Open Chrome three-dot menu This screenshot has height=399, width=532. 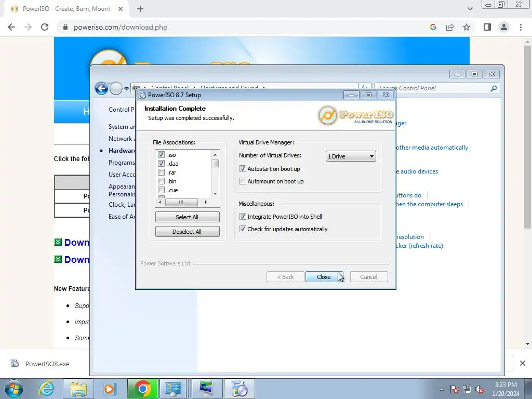click(x=521, y=27)
